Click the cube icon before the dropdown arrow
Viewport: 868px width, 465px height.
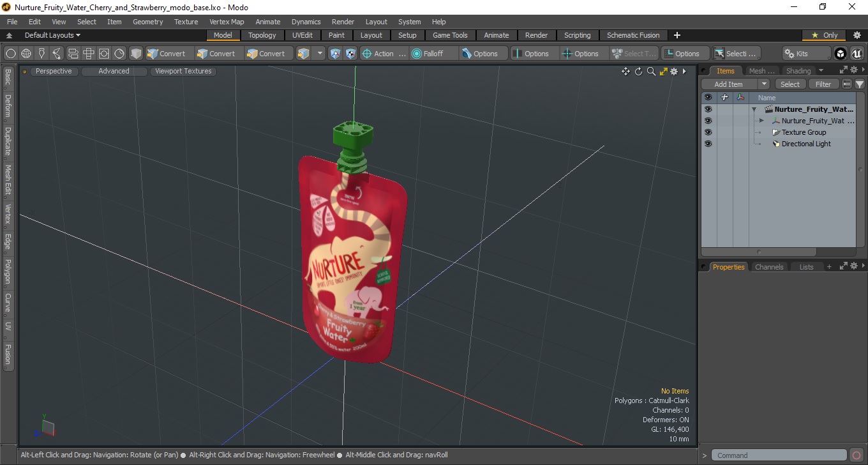pos(304,54)
